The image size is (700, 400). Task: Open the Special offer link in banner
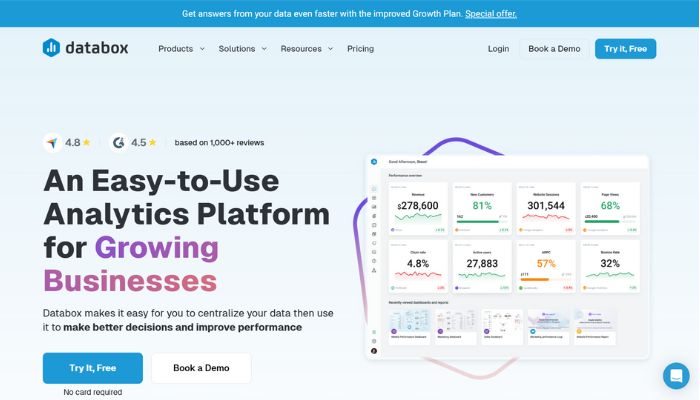point(491,14)
